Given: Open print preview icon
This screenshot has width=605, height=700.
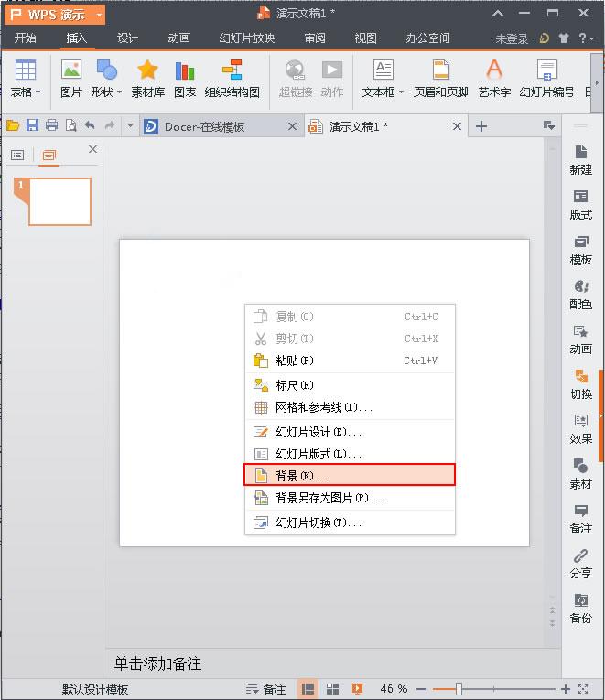Looking at the screenshot, I should (x=71, y=125).
